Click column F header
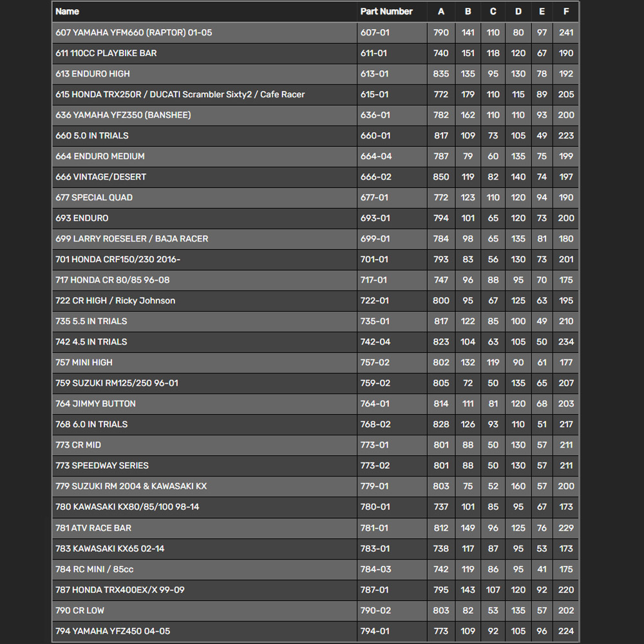Viewport: 644px width, 644px height. [566, 12]
